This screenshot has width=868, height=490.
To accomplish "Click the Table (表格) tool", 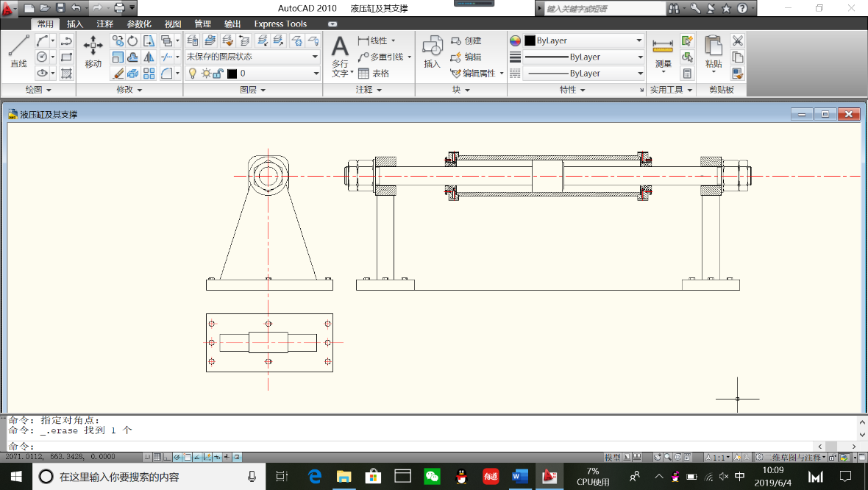I will click(374, 74).
